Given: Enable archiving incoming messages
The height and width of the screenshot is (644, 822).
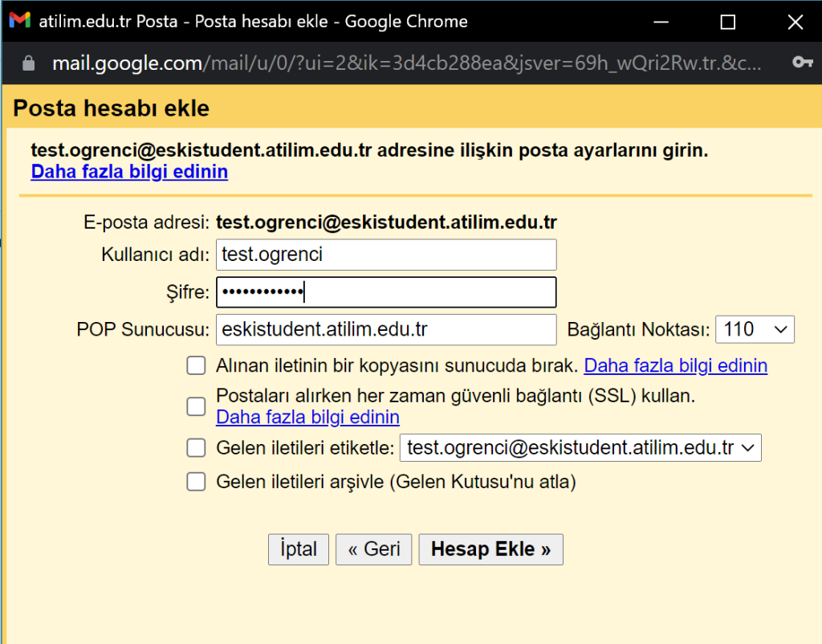Looking at the screenshot, I should 196,481.
